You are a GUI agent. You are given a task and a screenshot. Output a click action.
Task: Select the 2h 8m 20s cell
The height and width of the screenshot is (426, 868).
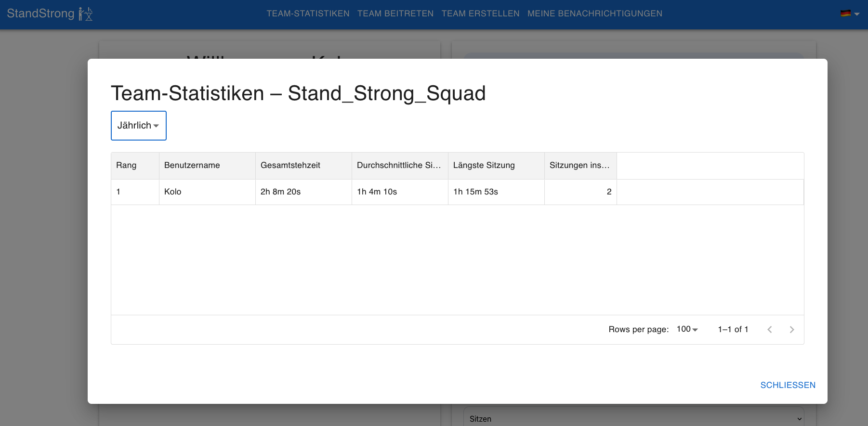(x=304, y=192)
